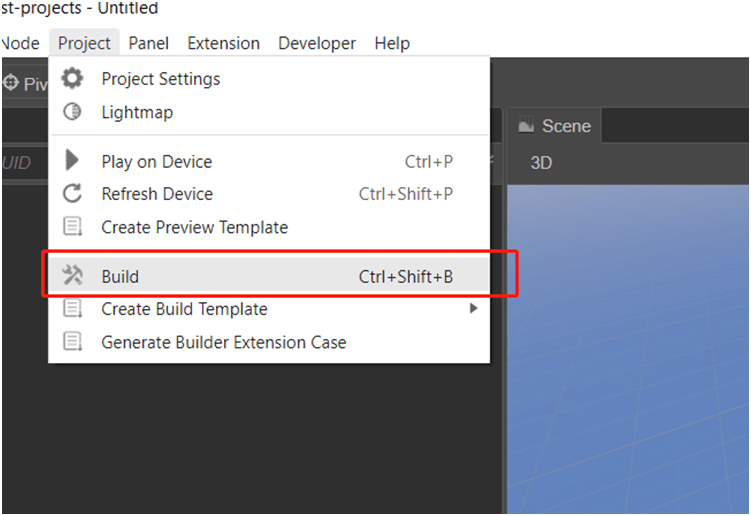Close the open Project menu
Viewport: 751px width, 516px height.
tap(84, 43)
